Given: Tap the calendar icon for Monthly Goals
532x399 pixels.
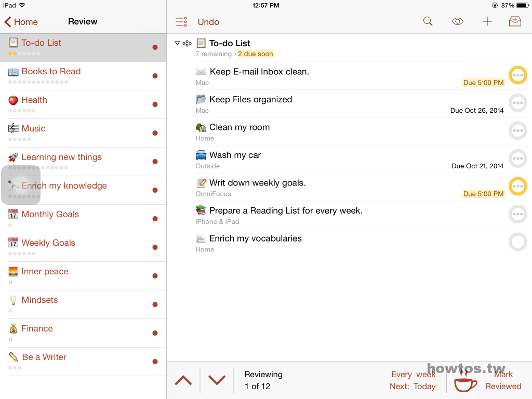Looking at the screenshot, I should pyautogui.click(x=13, y=214).
